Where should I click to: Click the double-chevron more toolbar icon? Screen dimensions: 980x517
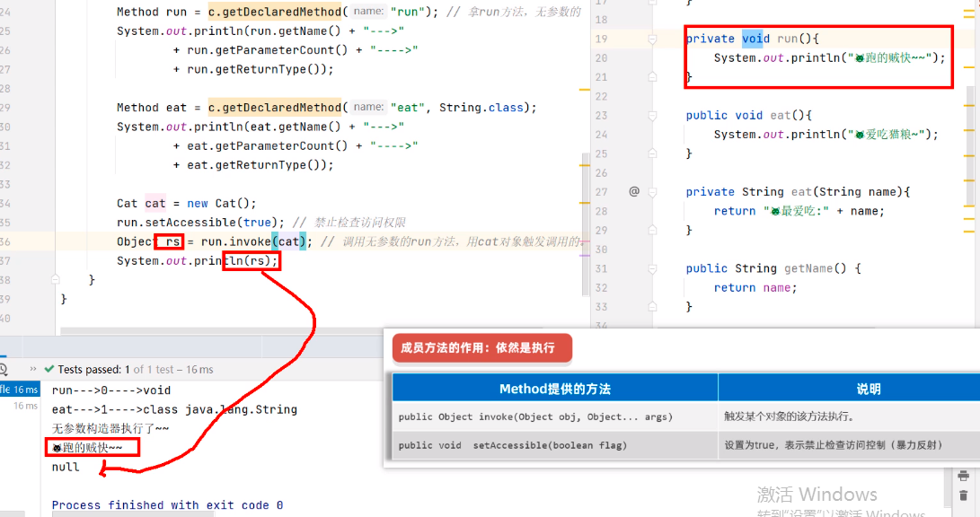33,369
